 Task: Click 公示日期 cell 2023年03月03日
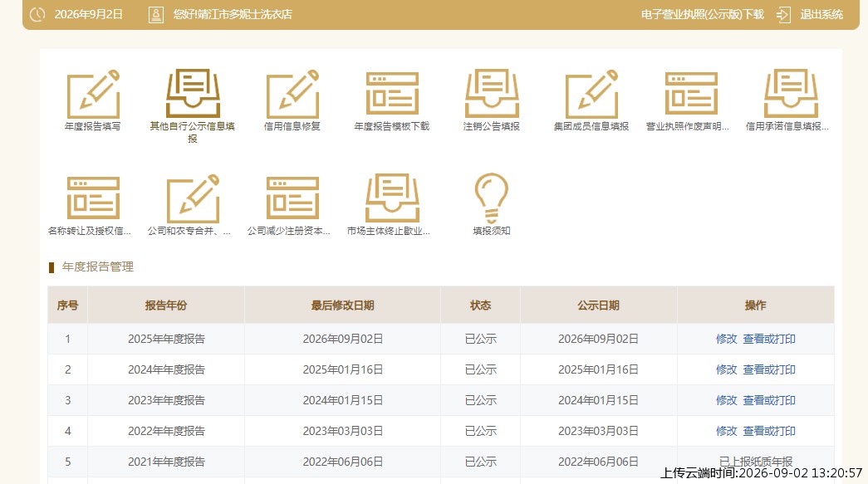pyautogui.click(x=598, y=431)
